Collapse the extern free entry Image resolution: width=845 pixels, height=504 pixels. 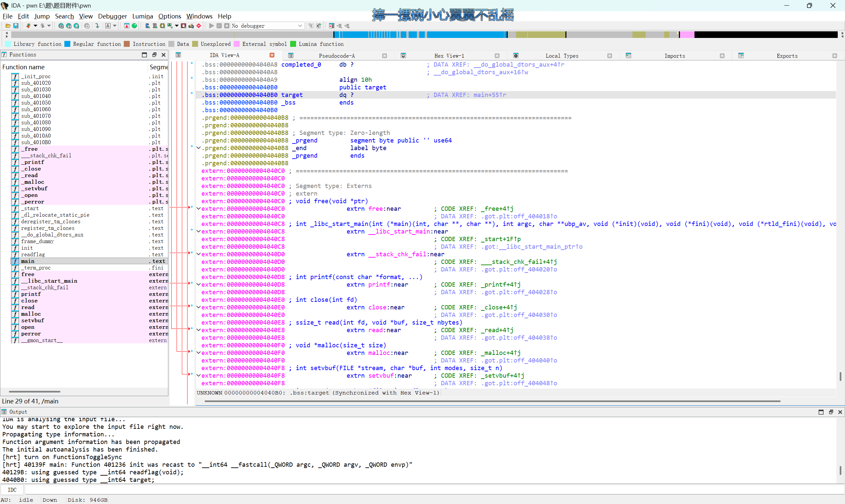point(199,208)
